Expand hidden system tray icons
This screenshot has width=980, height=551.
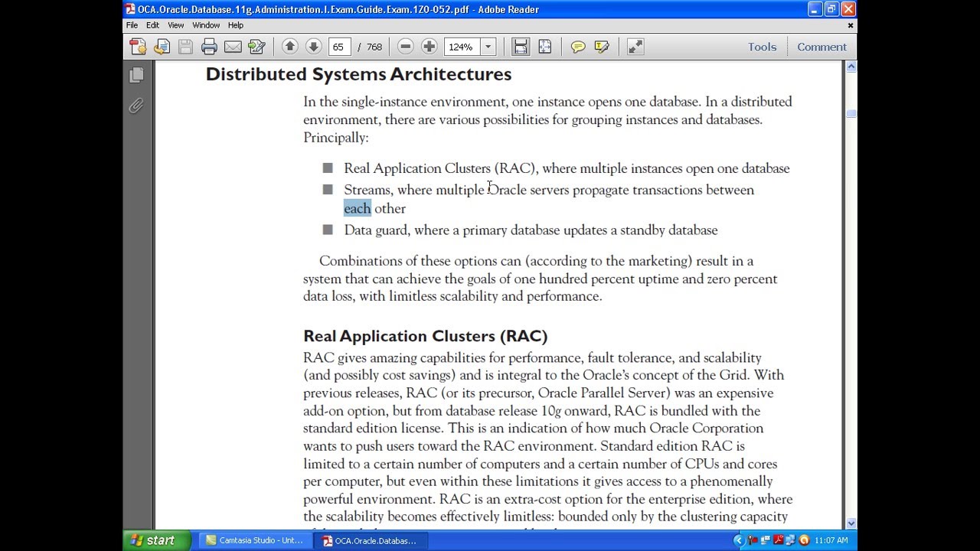click(739, 540)
